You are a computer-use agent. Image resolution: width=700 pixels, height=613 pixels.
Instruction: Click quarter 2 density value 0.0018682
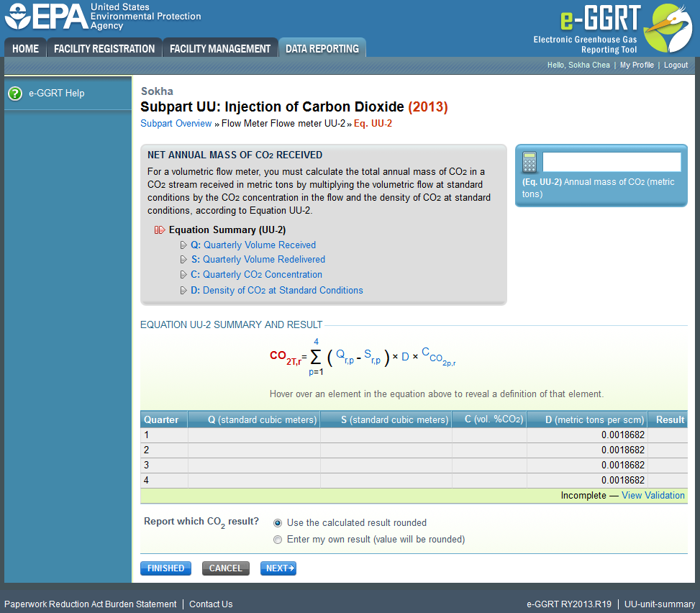tap(623, 450)
